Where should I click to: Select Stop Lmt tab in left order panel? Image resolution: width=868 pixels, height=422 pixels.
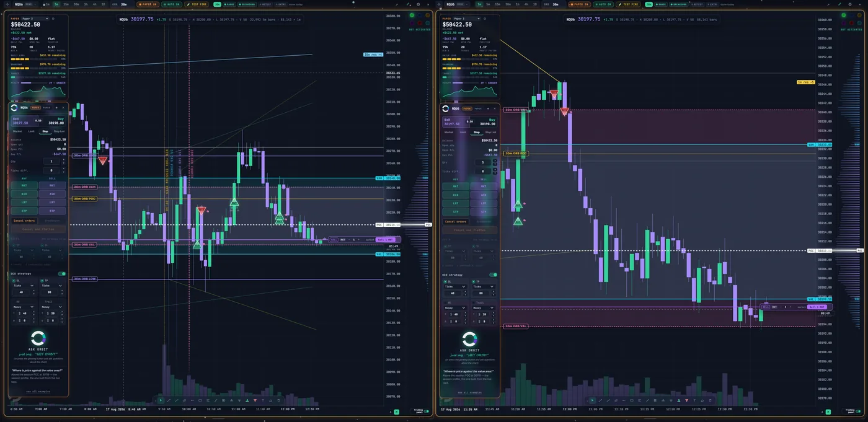coord(60,131)
